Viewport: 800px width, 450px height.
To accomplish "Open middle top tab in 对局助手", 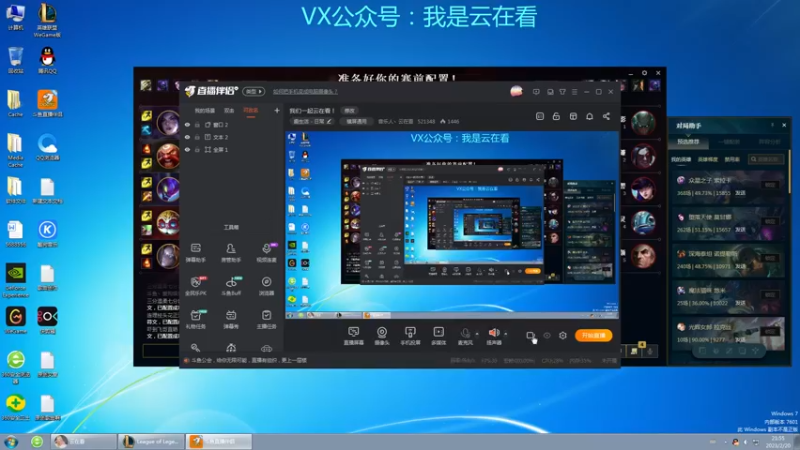I will point(729,142).
